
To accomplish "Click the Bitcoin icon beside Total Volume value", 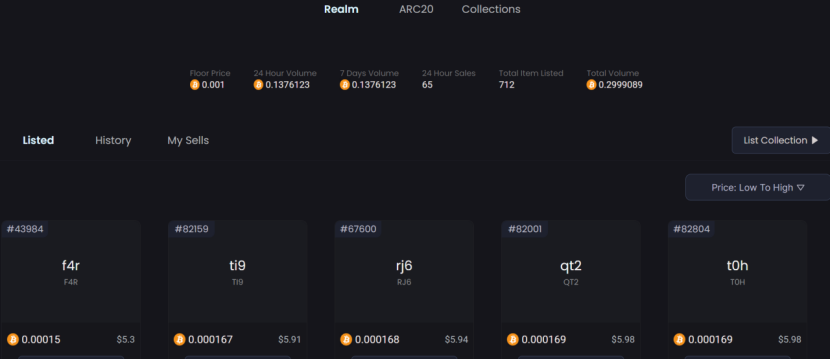I will pos(591,85).
